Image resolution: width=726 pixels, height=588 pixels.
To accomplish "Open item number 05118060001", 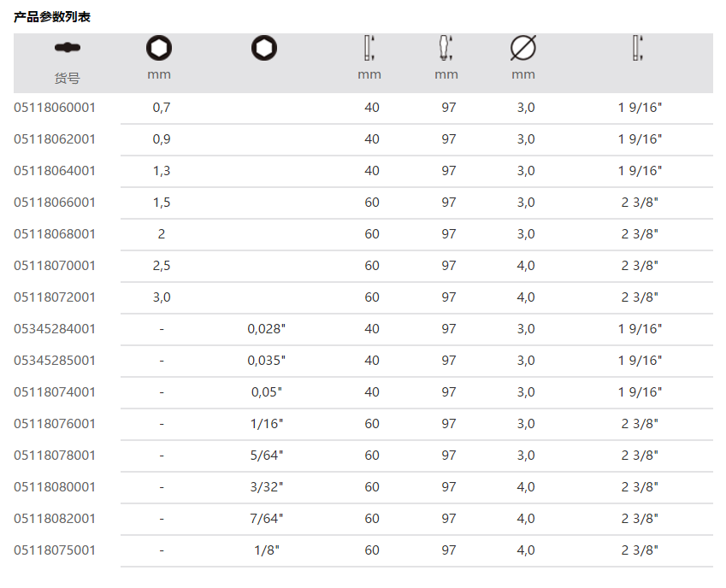I will (55, 108).
